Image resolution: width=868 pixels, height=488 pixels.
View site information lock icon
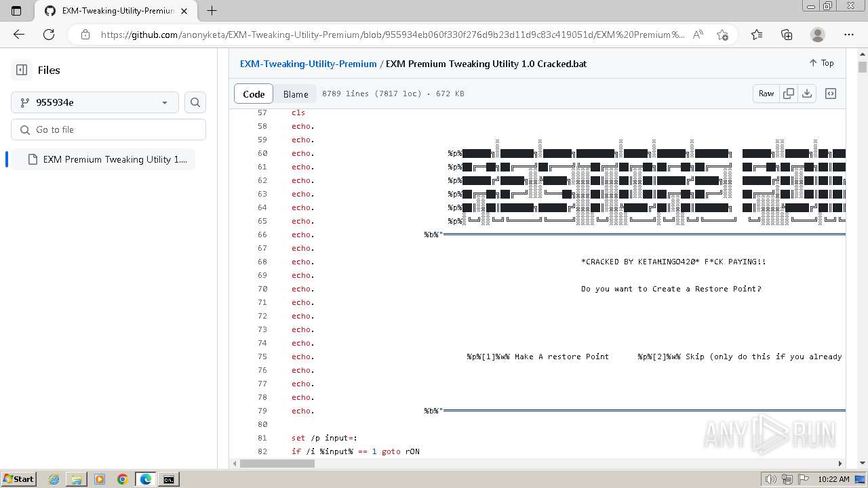point(85,35)
